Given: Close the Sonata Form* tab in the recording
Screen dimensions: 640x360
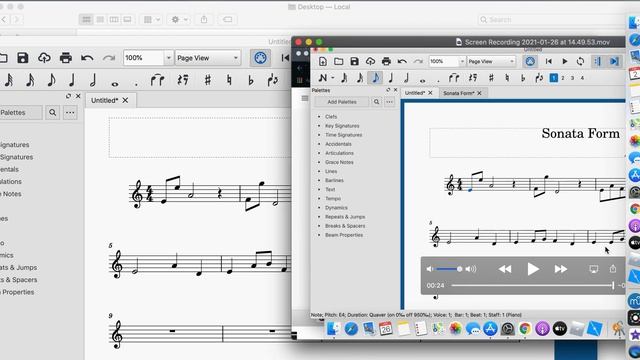Looking at the screenshot, I should tap(480, 93).
